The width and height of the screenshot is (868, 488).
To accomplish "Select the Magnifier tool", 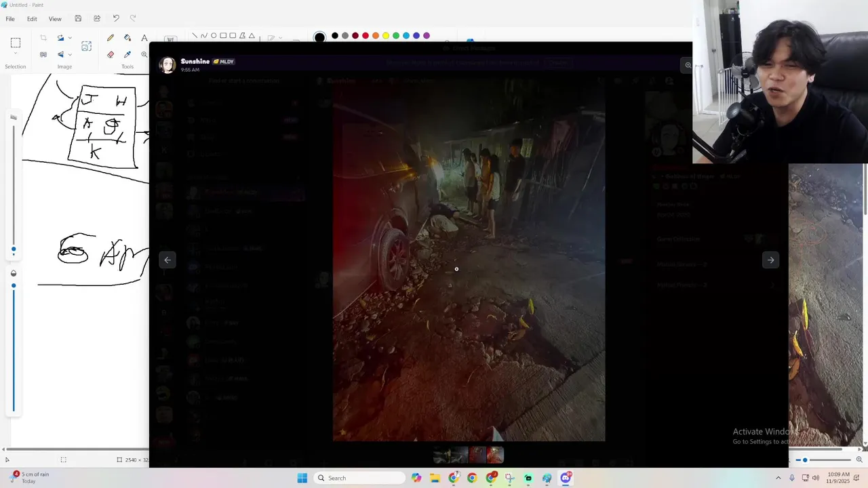I will (144, 54).
